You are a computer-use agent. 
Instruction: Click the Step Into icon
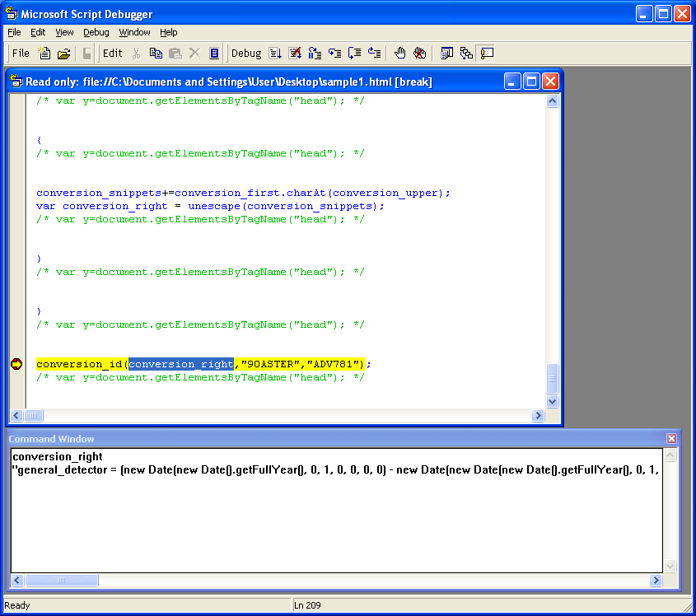point(334,54)
